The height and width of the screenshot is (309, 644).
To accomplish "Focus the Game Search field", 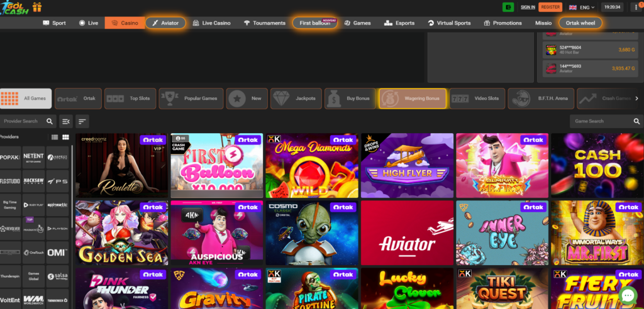I will (607, 121).
